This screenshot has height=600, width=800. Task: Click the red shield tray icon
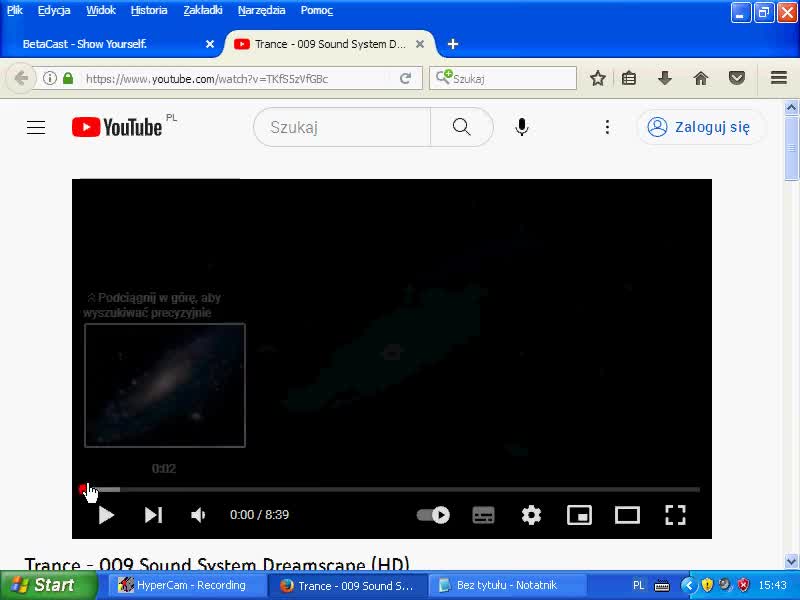[743, 585]
